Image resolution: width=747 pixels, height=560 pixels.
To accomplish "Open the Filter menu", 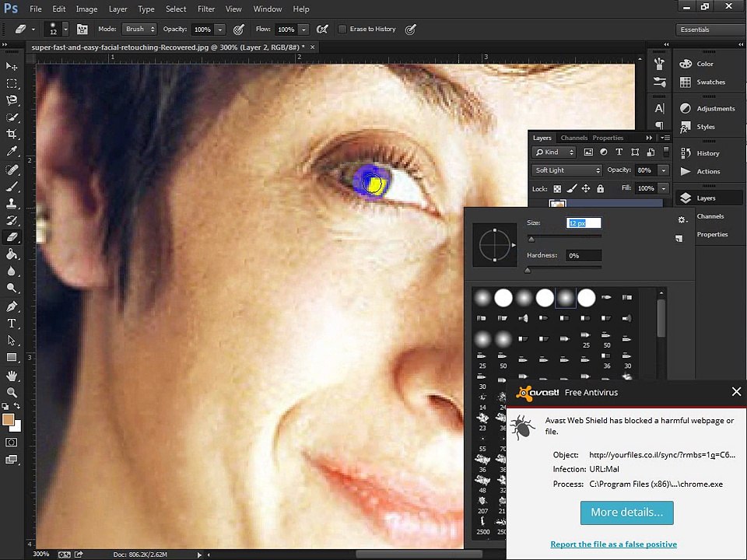I will coord(205,9).
